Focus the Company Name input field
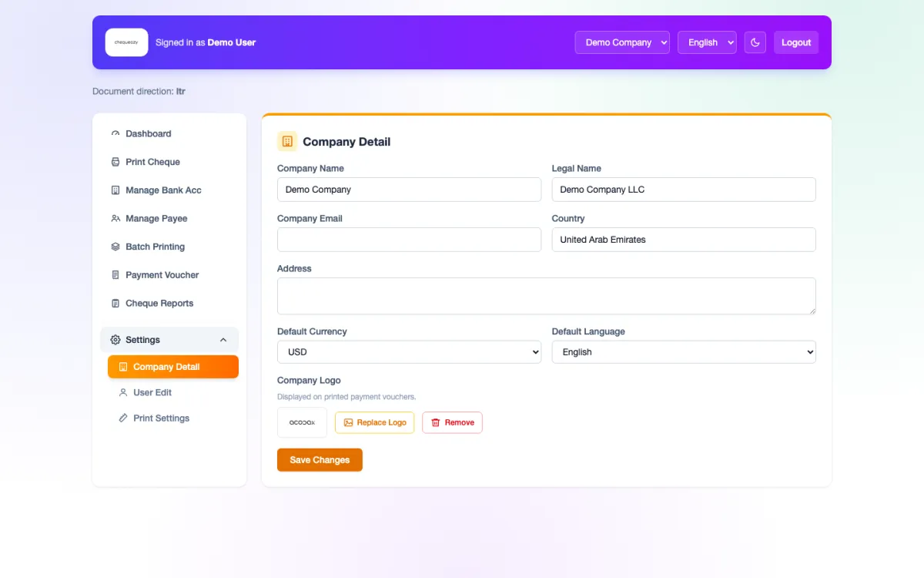The width and height of the screenshot is (924, 578). point(409,190)
